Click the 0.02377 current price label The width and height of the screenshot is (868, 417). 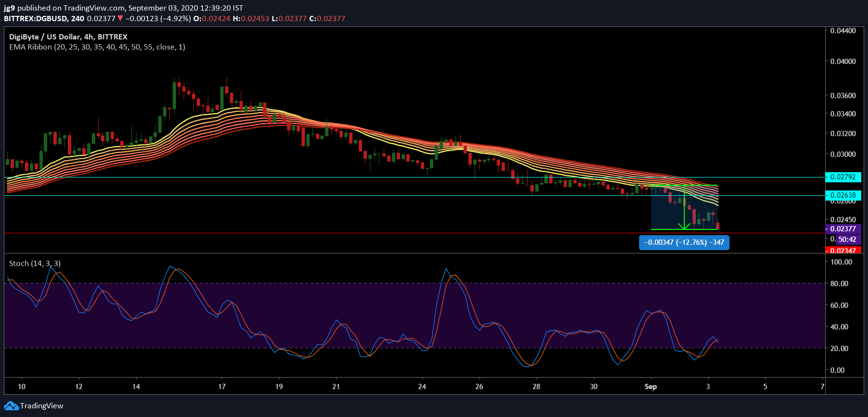click(843, 229)
